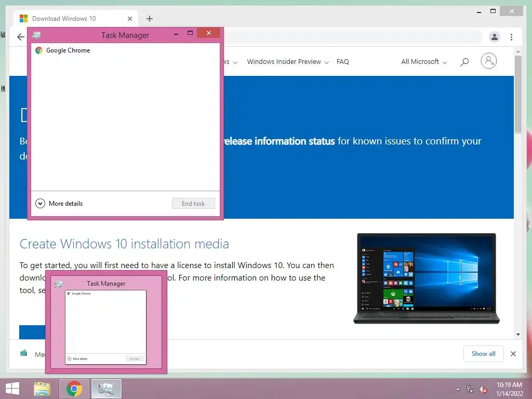Click the Task Manager title bar icon

[x=37, y=35]
